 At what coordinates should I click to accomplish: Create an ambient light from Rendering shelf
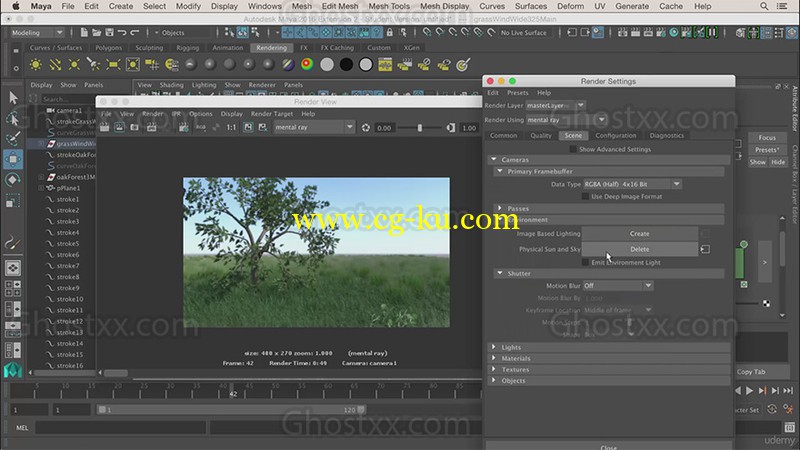(36, 65)
